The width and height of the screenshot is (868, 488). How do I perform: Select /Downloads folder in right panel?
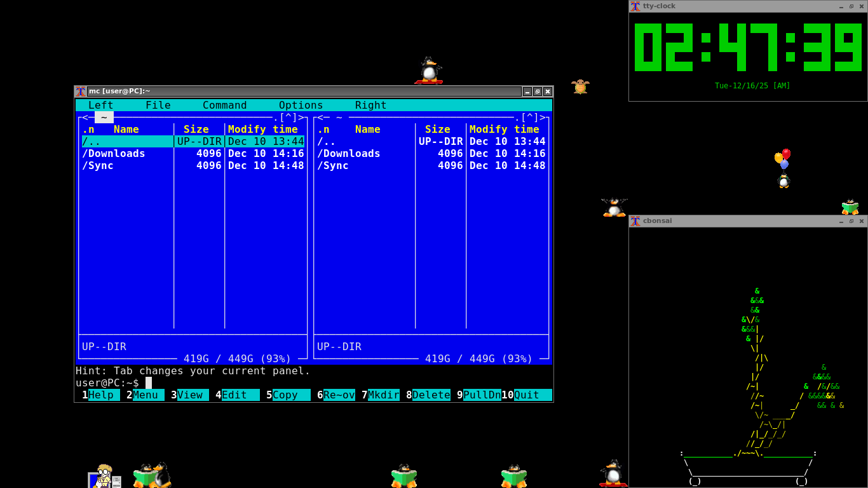[431, 154]
